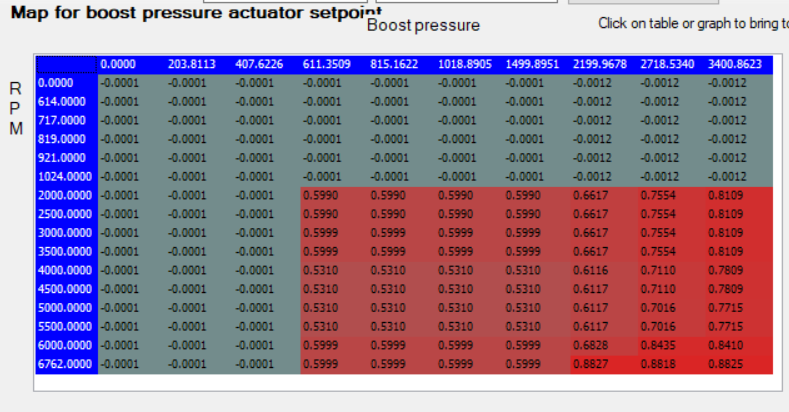Select the 1024.0000 RPM row header
The image size is (789, 412).
click(x=66, y=176)
